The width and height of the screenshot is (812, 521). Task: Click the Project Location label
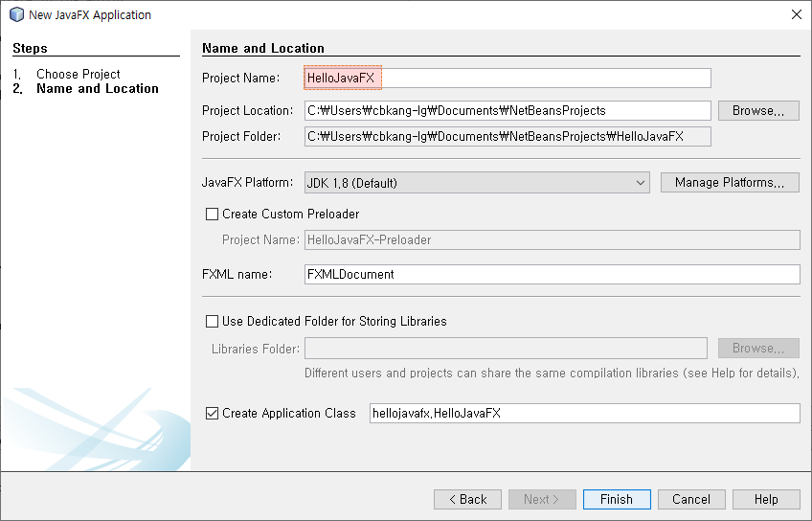coord(248,110)
